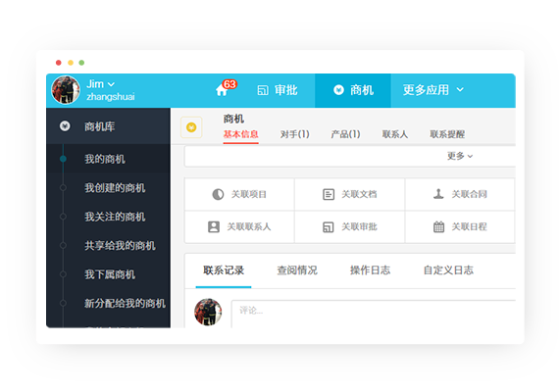Viewport: 559px width, 392px height.
Task: Click 关联合同 stamp icon
Action: [438, 194]
